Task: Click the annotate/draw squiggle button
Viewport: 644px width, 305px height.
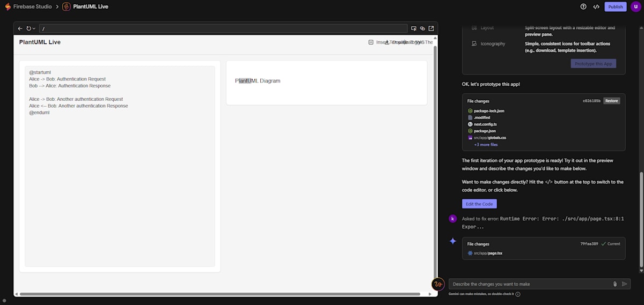Action: pyautogui.click(x=438, y=284)
